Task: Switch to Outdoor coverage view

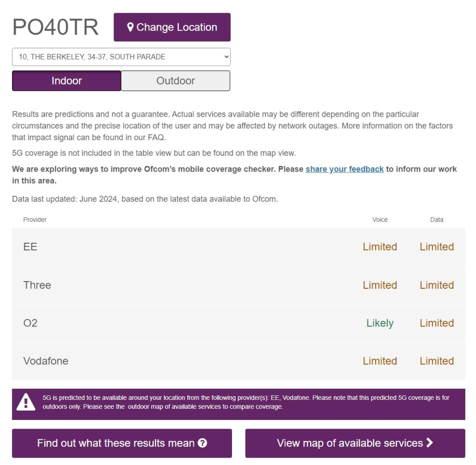Action: (x=175, y=81)
